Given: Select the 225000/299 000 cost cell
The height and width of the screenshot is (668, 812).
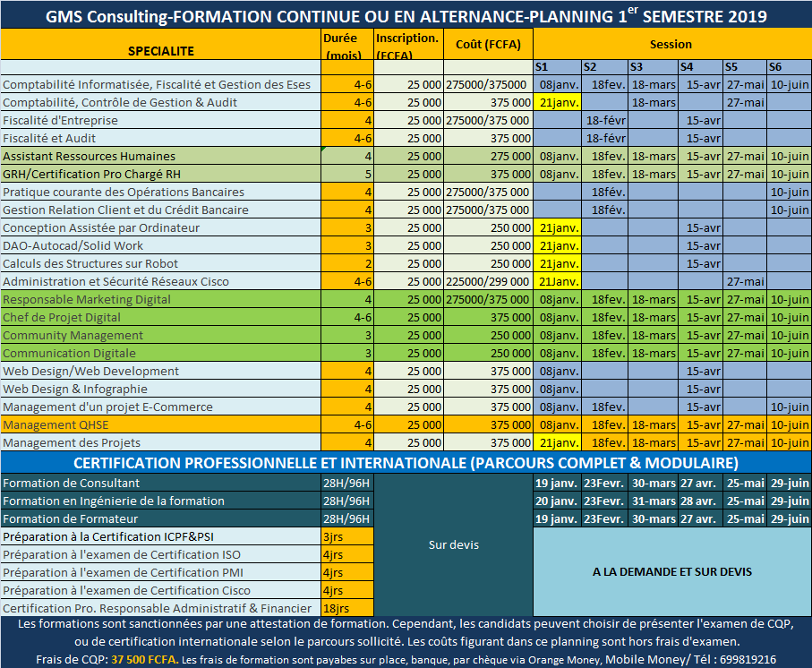Looking at the screenshot, I should click(488, 282).
